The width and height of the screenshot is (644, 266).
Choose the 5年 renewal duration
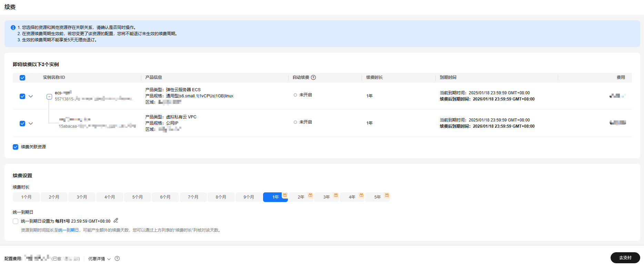[377, 197]
